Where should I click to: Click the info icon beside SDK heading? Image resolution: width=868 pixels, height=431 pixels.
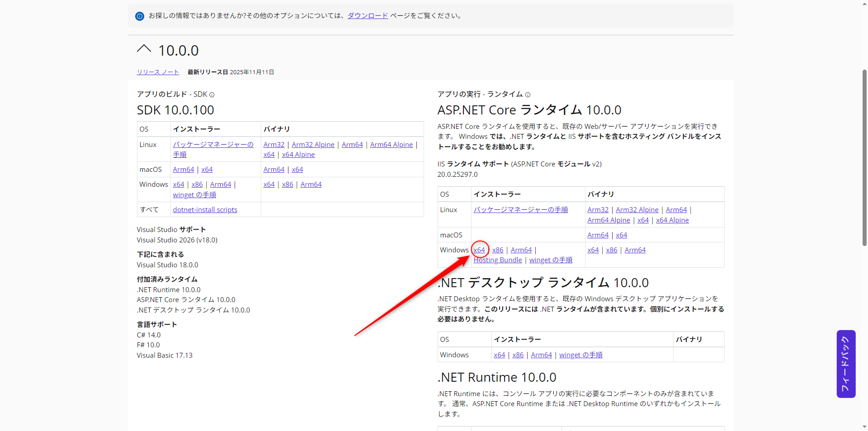tap(212, 95)
